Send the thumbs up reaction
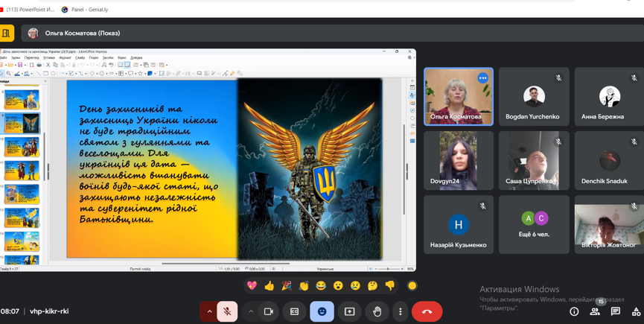This screenshot has height=324, width=644. [x=270, y=286]
